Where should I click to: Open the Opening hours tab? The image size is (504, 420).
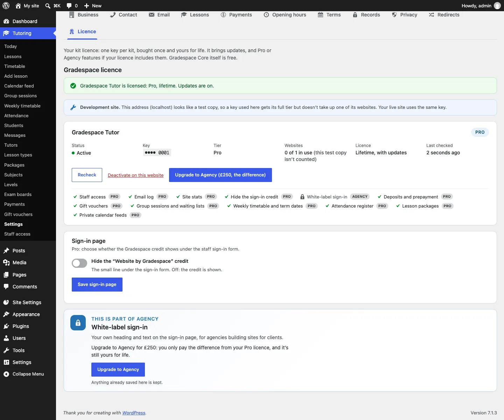pyautogui.click(x=285, y=15)
